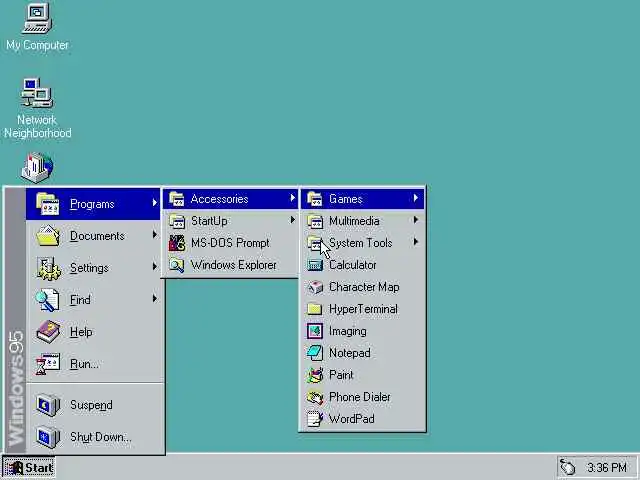Open HyperTerminal from Accessories
The height and width of the screenshot is (480, 640).
click(x=363, y=309)
